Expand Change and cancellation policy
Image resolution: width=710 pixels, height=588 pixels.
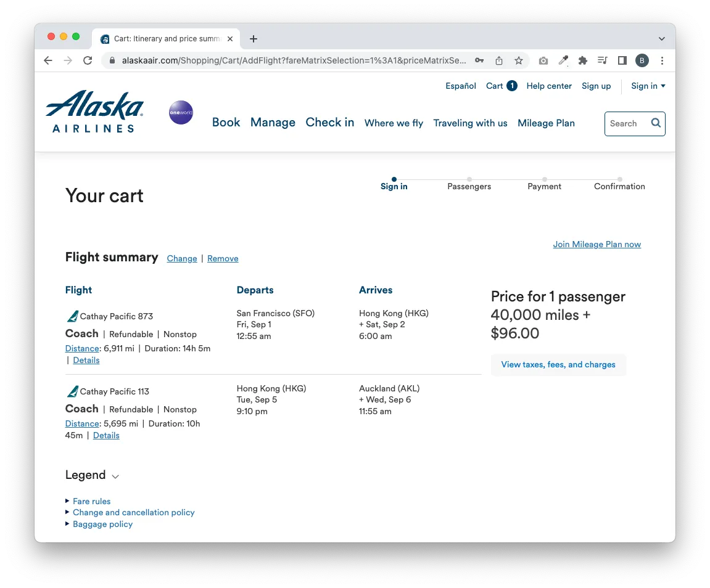point(134,512)
